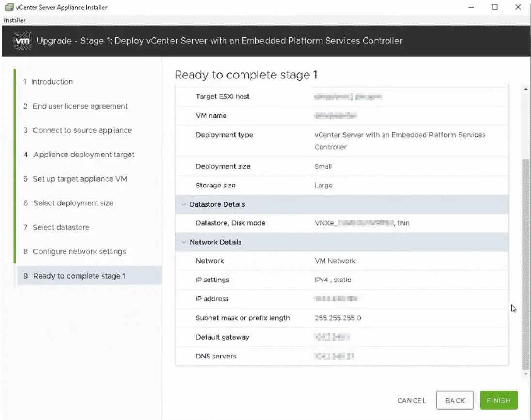Click the 'Datastore, Disk mode' label
The height and width of the screenshot is (420, 531).
point(230,223)
